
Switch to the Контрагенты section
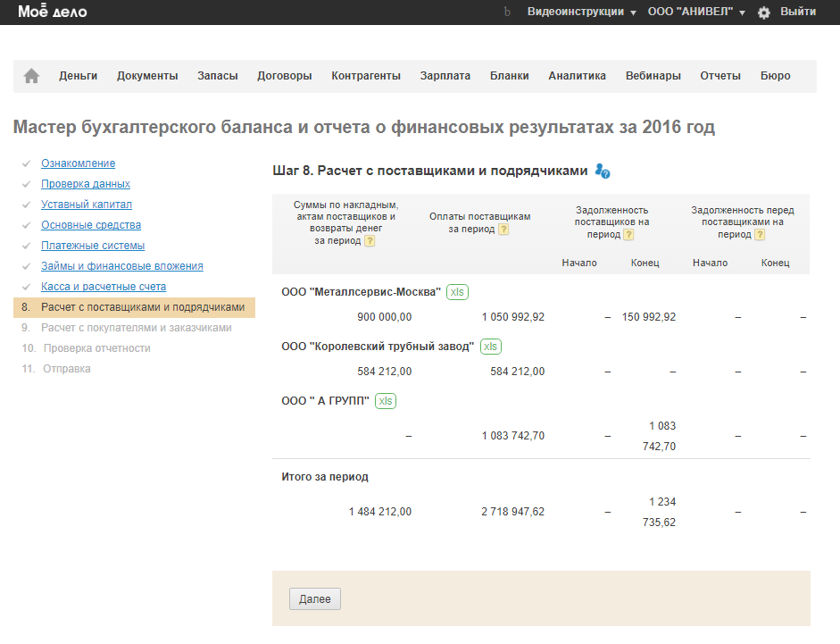point(366,76)
